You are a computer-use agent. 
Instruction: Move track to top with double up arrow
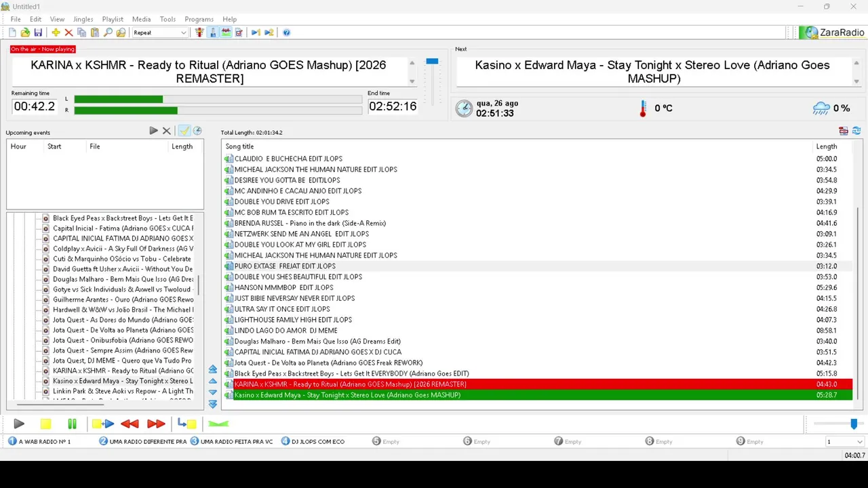click(x=213, y=369)
